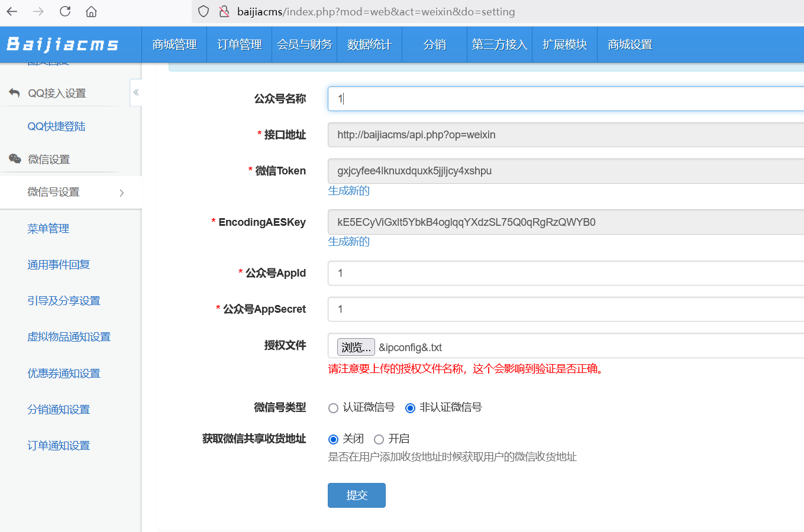Viewport: 804px width, 532px height.
Task: Select 关闭 for shared address
Action: 333,439
